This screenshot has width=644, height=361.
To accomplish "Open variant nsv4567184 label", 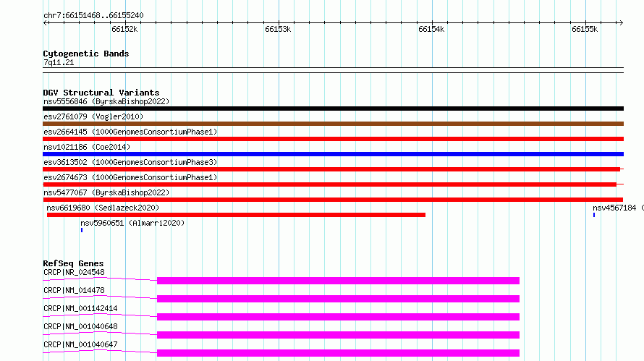I will click(614, 208).
